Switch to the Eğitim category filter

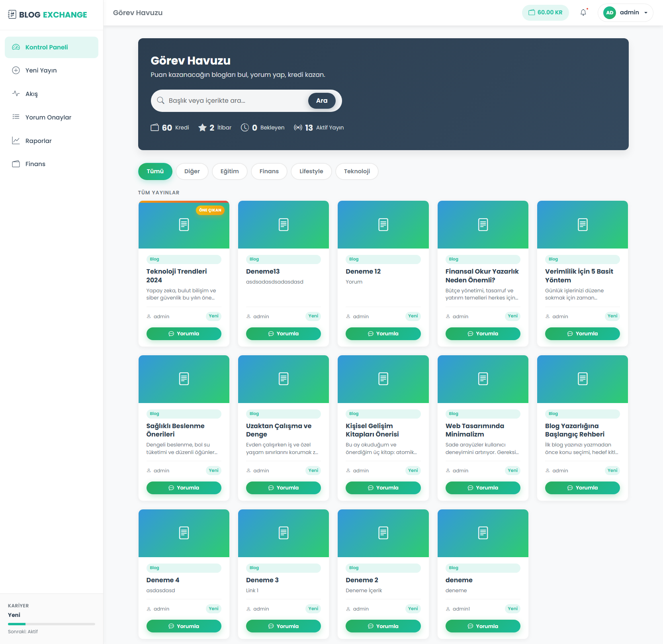(x=229, y=171)
